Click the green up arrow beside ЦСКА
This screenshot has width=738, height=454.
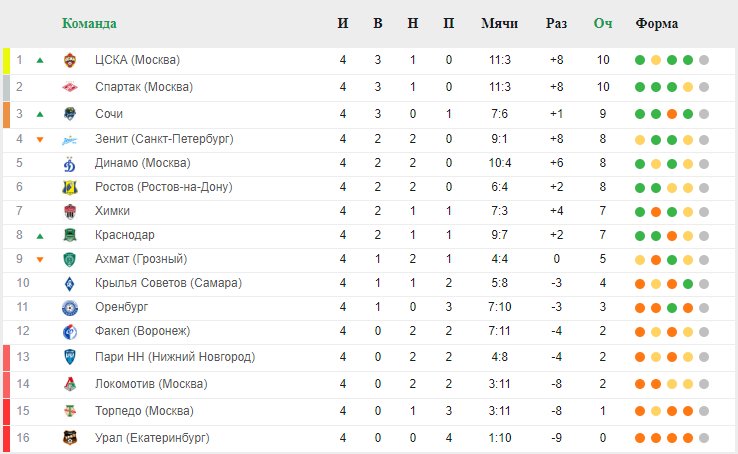(40, 60)
